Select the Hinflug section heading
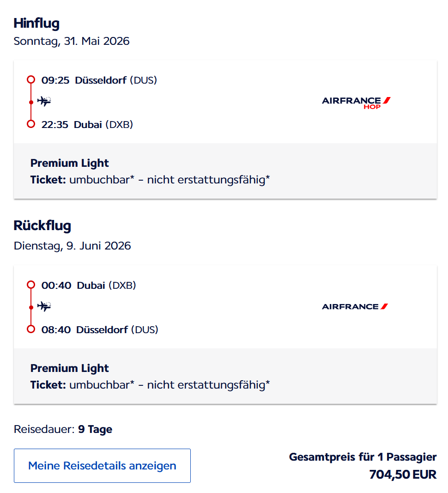The image size is (448, 493). tap(36, 23)
